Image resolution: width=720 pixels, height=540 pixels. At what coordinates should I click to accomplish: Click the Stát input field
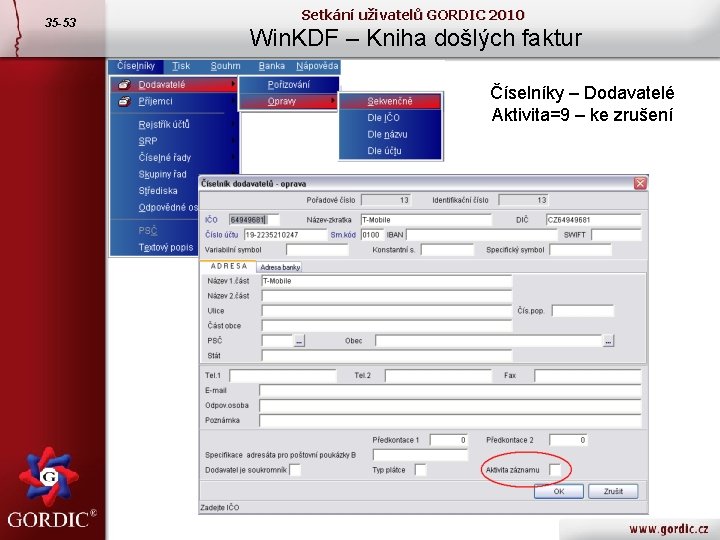point(387,356)
